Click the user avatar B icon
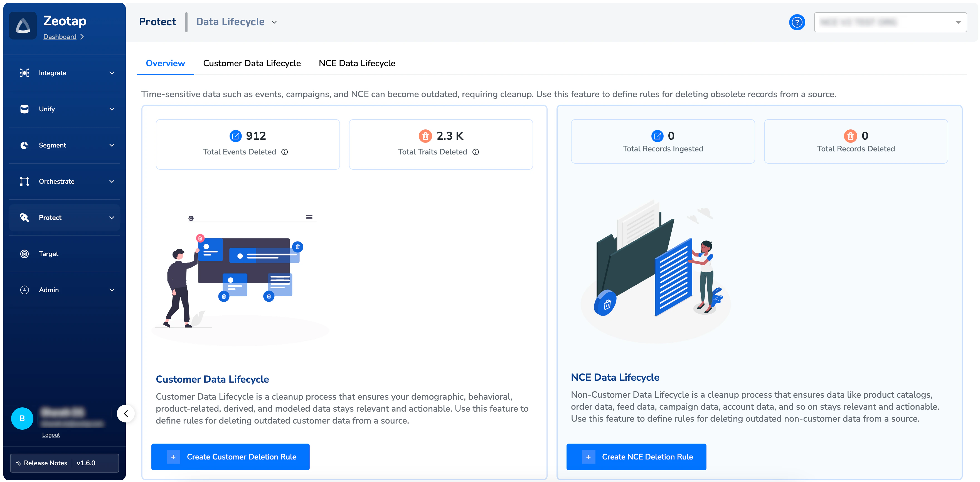Screen dimensions: 980x482 [x=22, y=419]
